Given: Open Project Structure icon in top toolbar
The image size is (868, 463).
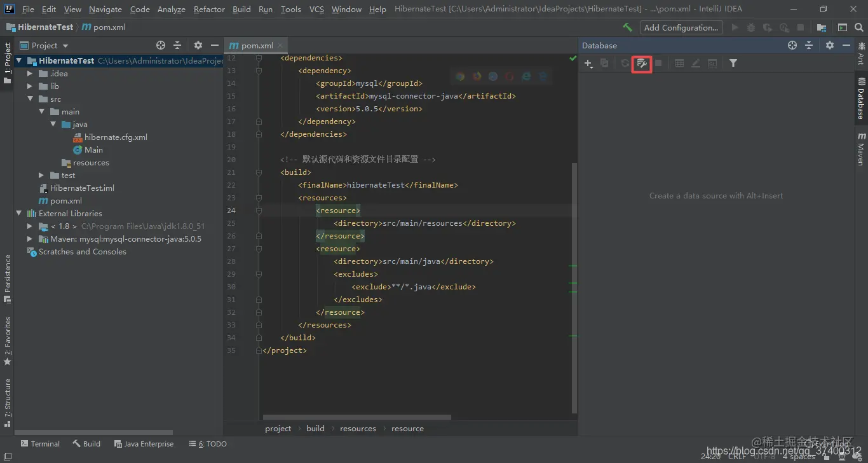Looking at the screenshot, I should tap(822, 27).
